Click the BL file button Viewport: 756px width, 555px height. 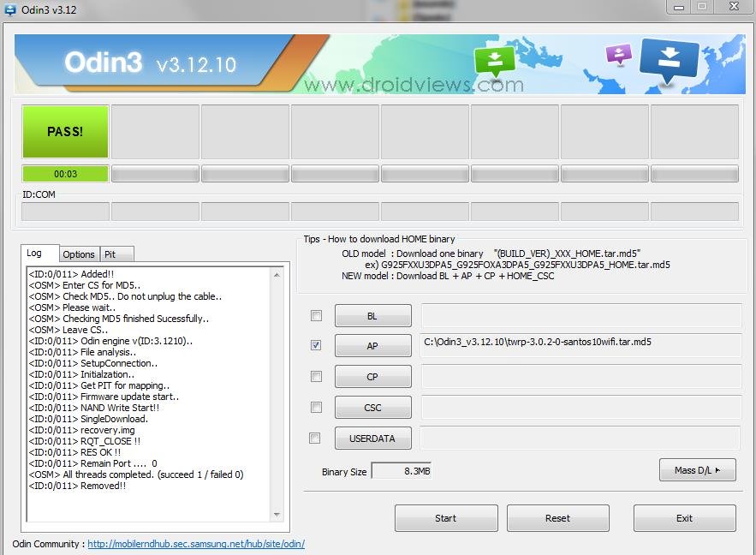click(372, 316)
